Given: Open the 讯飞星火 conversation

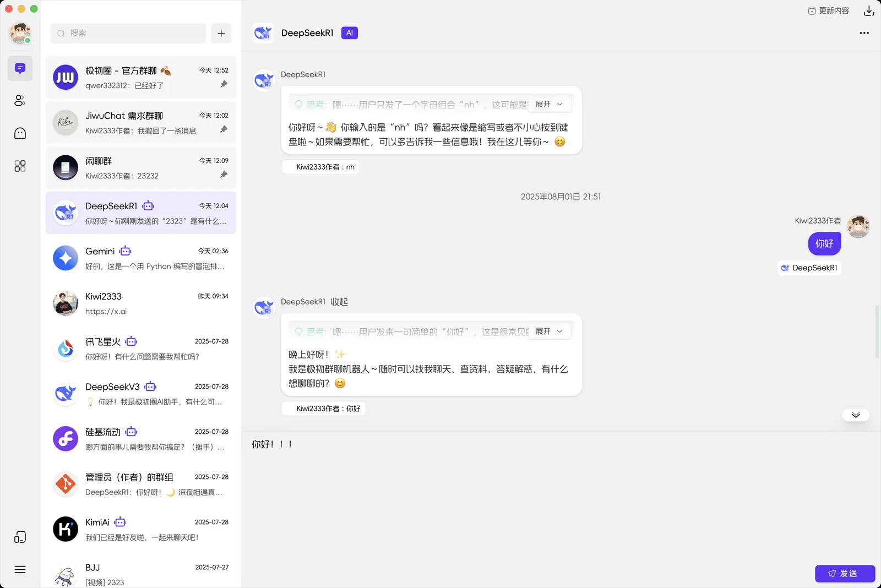Looking at the screenshot, I should [141, 349].
